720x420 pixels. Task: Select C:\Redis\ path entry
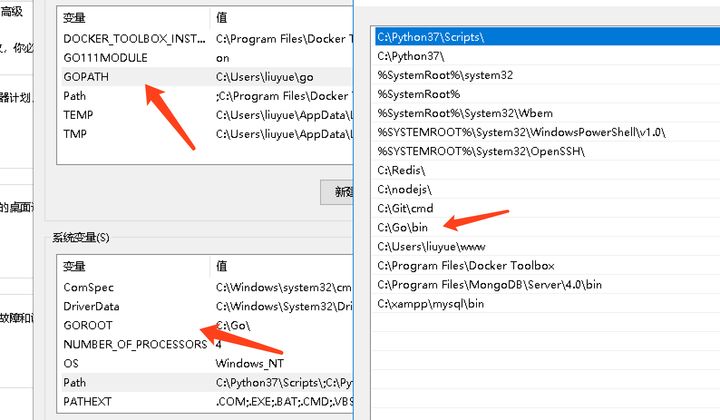click(x=546, y=170)
